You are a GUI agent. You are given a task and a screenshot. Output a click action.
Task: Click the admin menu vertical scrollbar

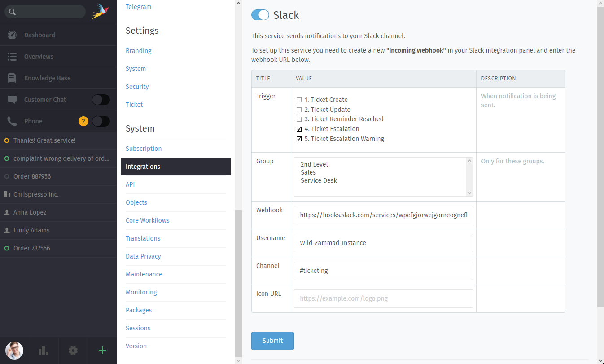tap(238, 283)
